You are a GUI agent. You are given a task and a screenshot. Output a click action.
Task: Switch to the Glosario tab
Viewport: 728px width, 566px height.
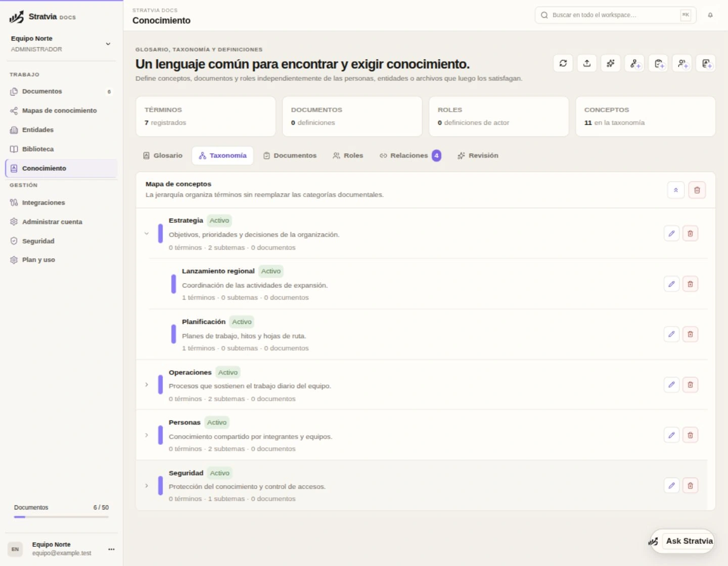click(x=163, y=156)
